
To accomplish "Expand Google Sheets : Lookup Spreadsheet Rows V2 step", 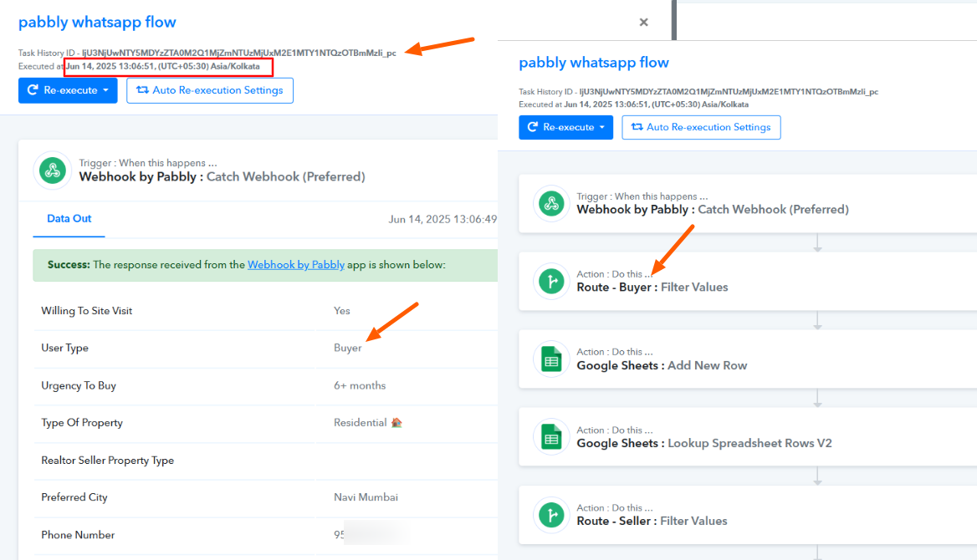I will [748, 437].
